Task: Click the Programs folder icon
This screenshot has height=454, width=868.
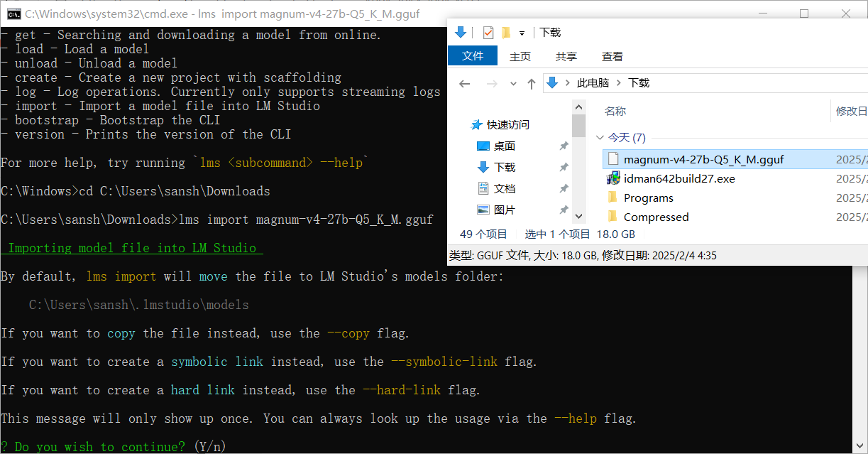Action: click(x=612, y=198)
